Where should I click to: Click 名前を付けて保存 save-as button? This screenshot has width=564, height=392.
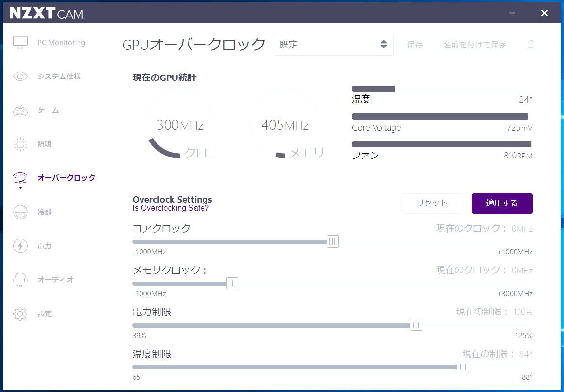[474, 44]
